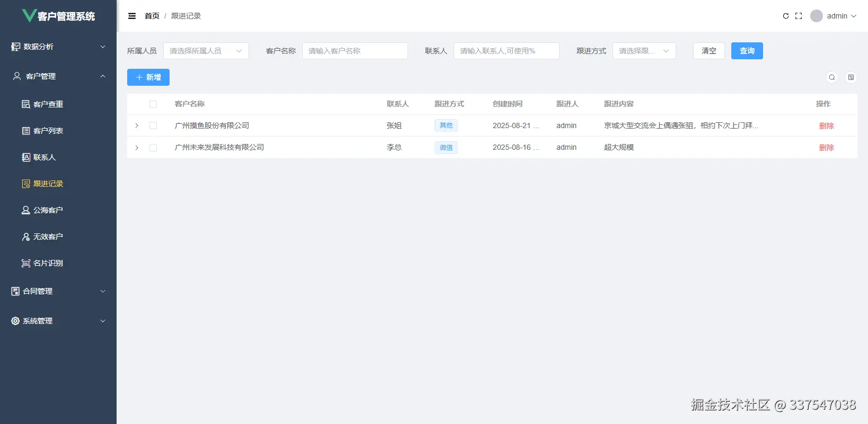868x424 pixels.
Task: Click the 2025-08-21 creation time cell
Action: [516, 125]
